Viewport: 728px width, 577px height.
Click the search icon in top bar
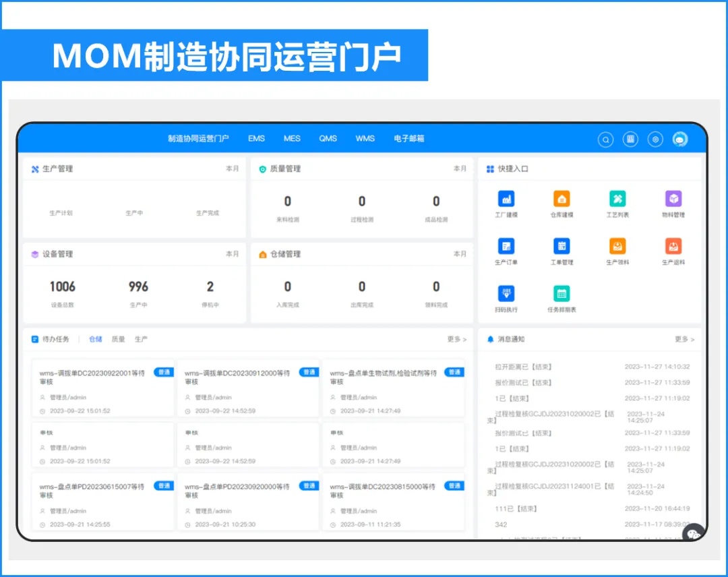pyautogui.click(x=606, y=140)
